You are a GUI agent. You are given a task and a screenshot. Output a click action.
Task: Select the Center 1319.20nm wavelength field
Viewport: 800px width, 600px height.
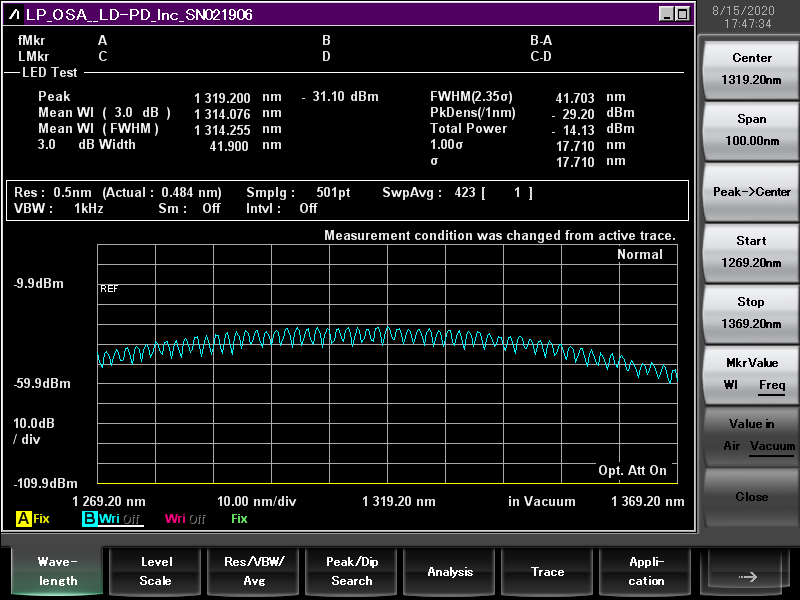pos(752,69)
